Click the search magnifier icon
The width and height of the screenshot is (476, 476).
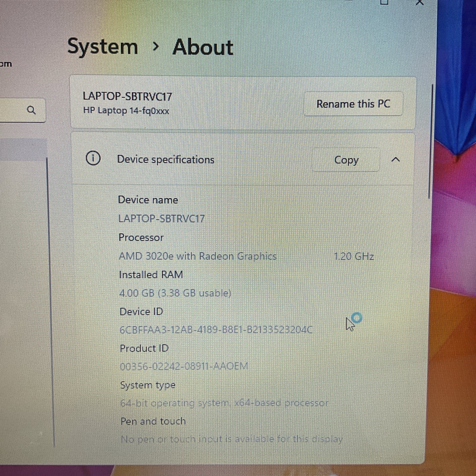(x=31, y=110)
